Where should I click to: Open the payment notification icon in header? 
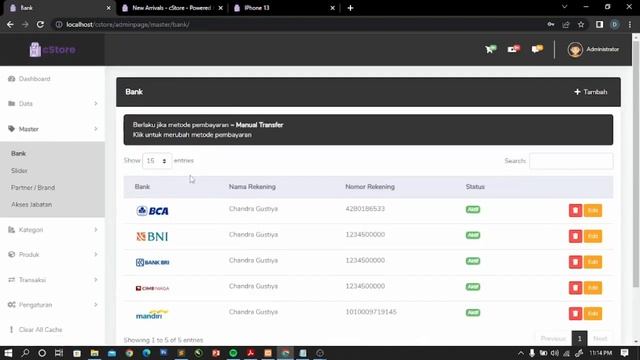[513, 49]
